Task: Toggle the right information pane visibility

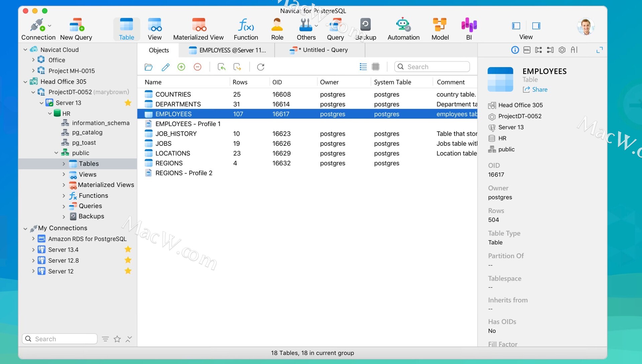Action: tap(536, 26)
